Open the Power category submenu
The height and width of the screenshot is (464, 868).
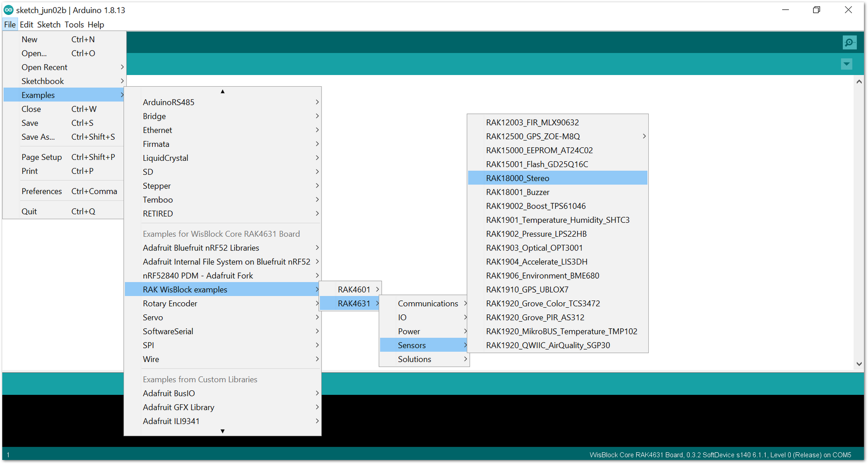coord(424,332)
